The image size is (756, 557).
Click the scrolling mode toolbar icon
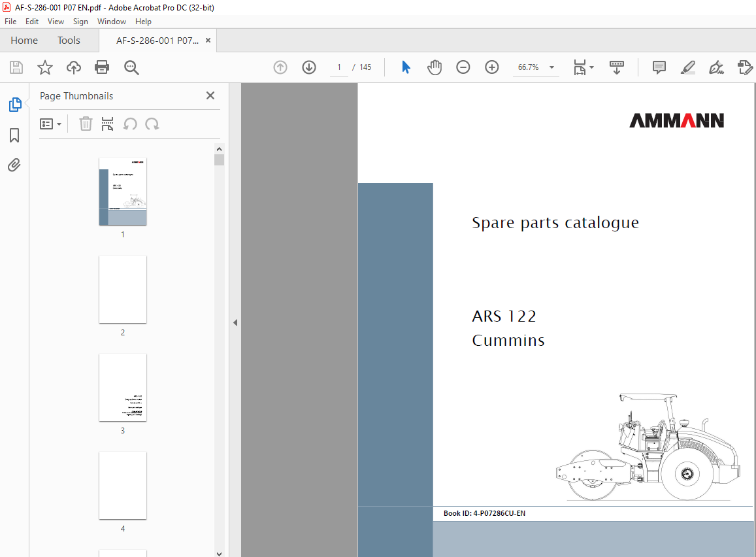617,67
